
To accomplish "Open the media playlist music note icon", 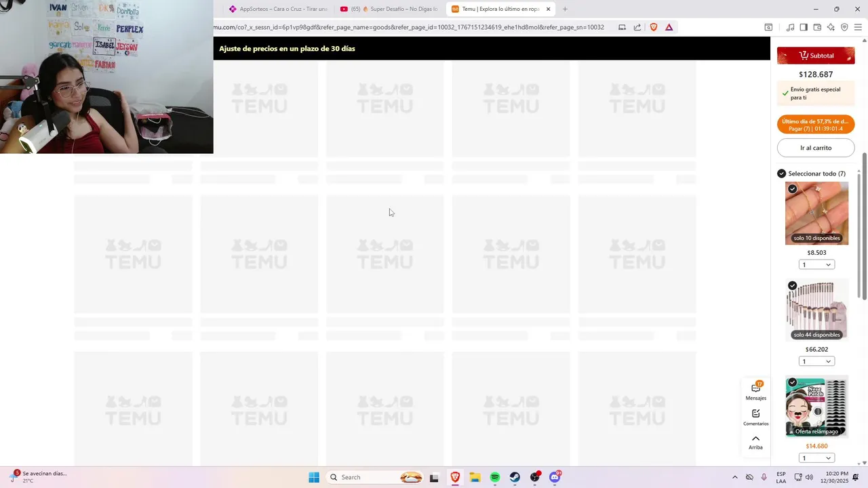I will [790, 27].
